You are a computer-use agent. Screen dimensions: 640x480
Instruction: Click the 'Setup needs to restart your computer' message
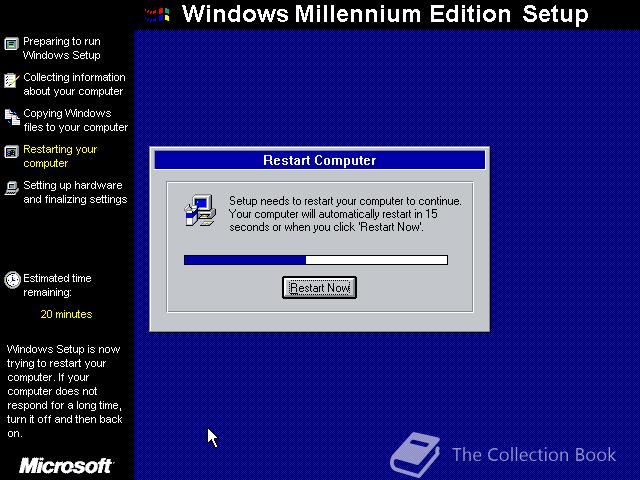click(345, 214)
